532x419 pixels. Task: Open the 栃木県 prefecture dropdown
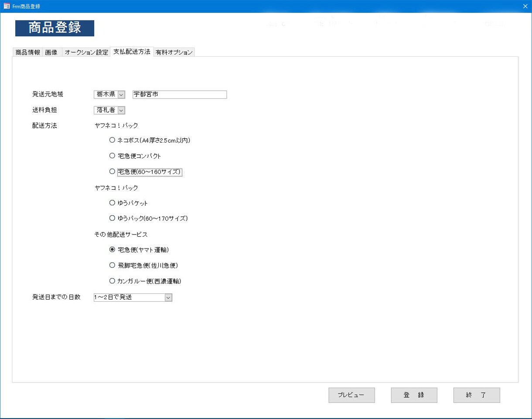click(x=121, y=94)
